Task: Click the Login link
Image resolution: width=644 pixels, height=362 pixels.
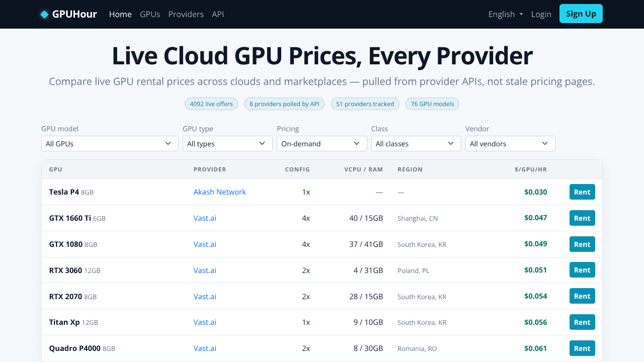Action: tap(541, 14)
